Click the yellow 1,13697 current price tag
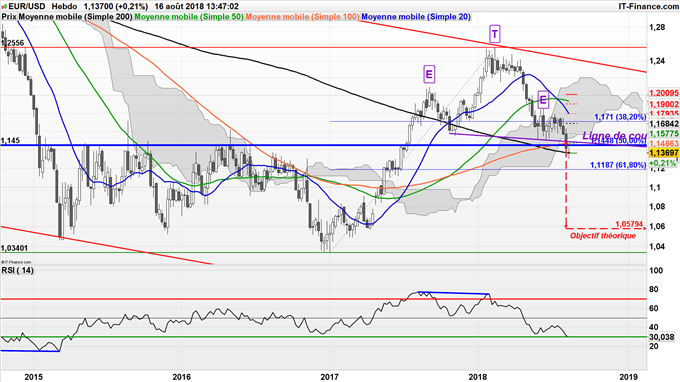 (x=664, y=153)
